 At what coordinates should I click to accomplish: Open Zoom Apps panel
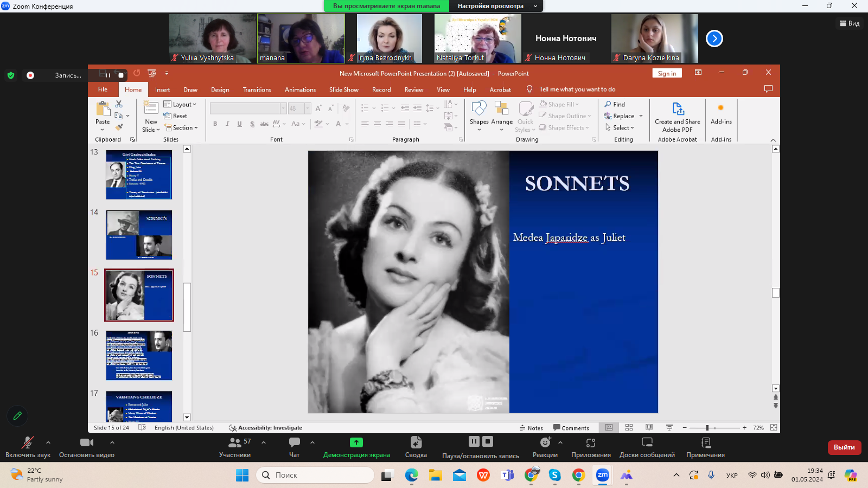click(x=591, y=447)
